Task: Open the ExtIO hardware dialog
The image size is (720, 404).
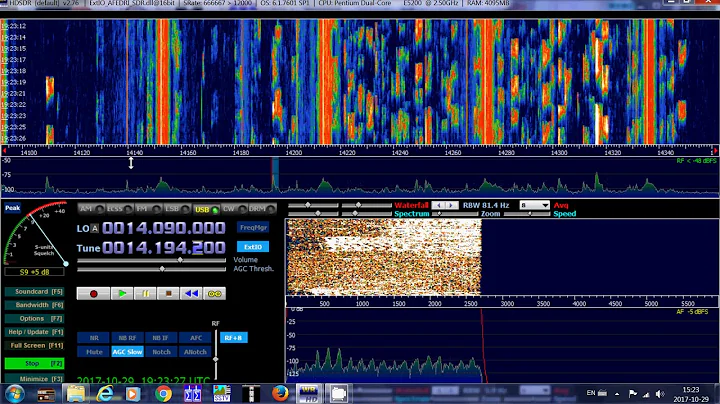Action: (x=253, y=247)
